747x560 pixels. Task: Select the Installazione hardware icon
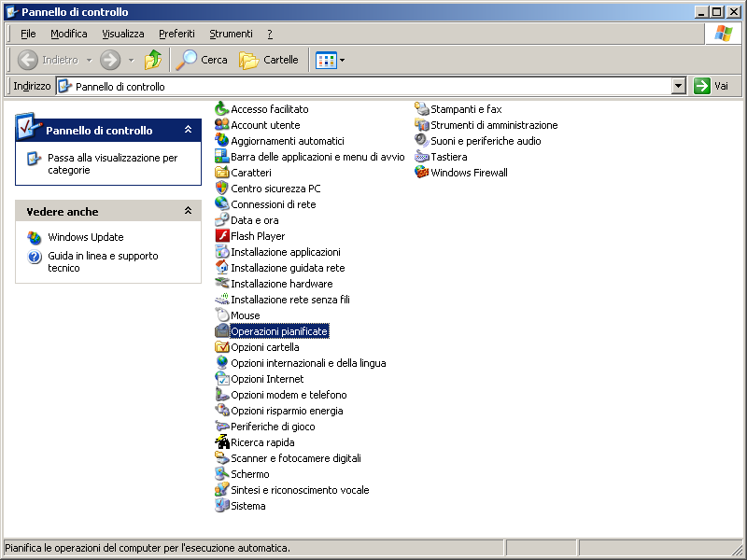coord(221,284)
